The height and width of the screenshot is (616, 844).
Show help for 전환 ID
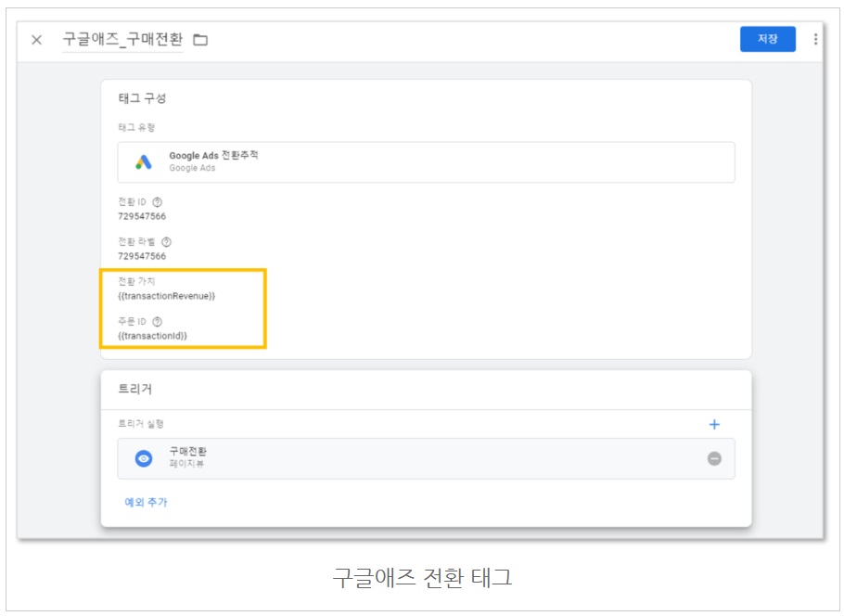tap(157, 202)
